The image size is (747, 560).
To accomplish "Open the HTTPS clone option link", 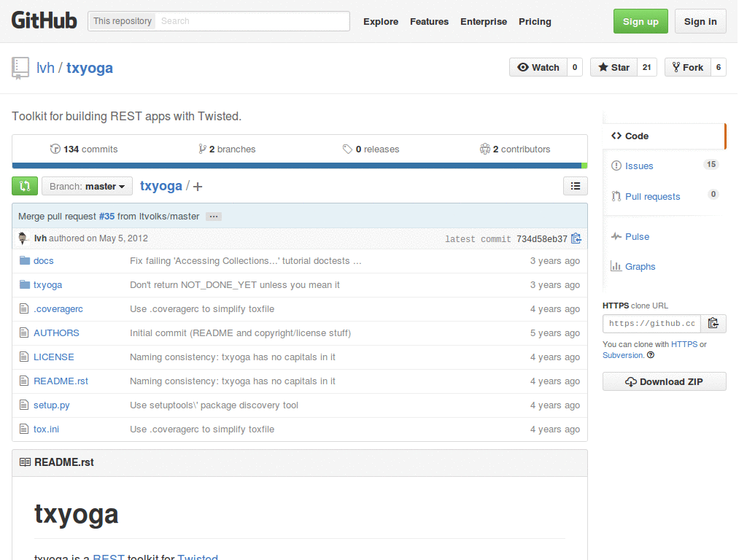I will (x=684, y=344).
